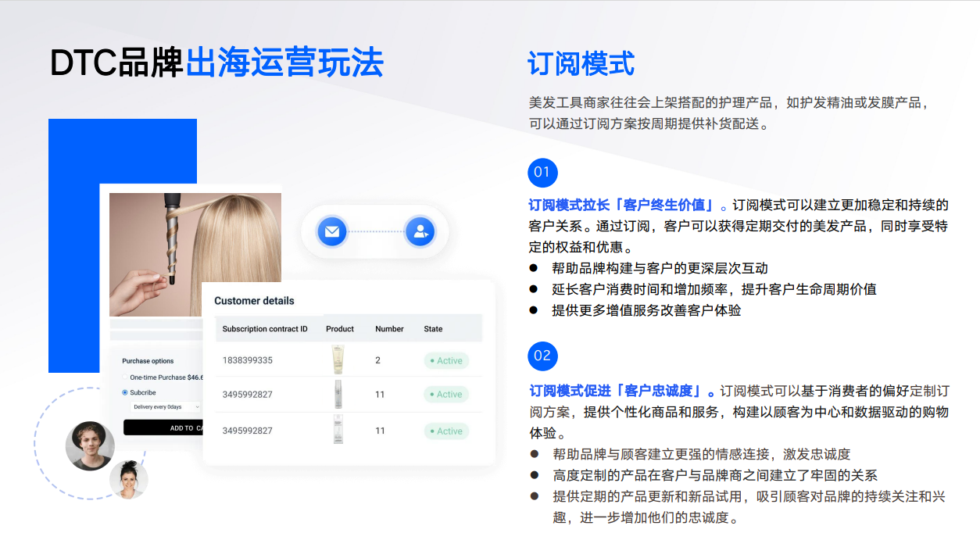
Task: Click the State column header
Action: pos(433,329)
